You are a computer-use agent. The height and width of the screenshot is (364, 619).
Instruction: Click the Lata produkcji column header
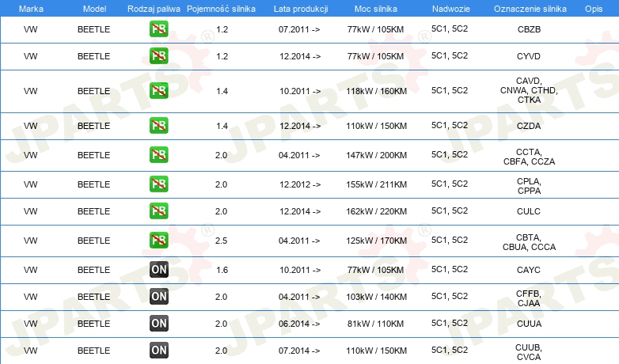[x=301, y=9]
